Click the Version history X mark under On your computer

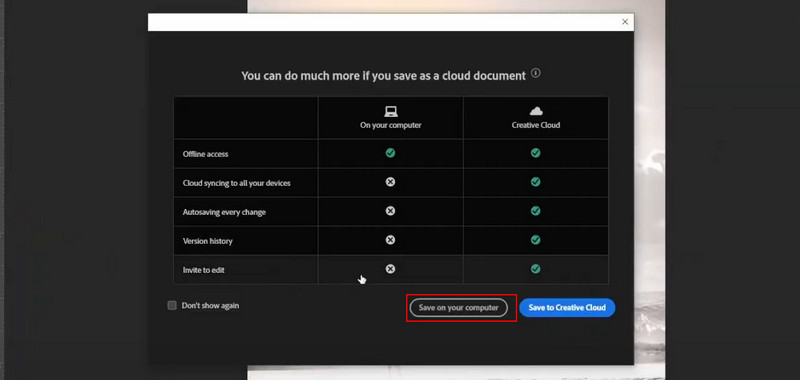pyautogui.click(x=390, y=240)
